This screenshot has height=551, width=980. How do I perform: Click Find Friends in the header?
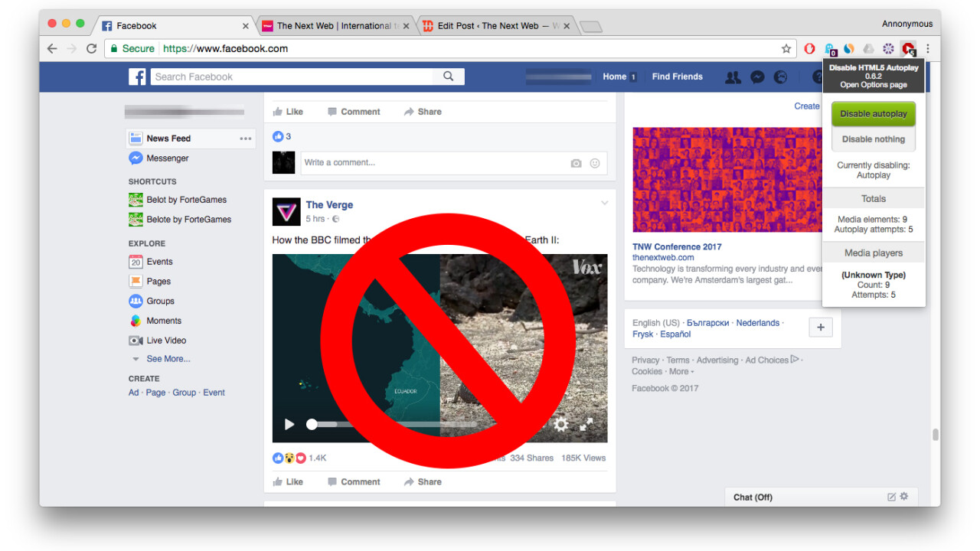click(x=677, y=77)
